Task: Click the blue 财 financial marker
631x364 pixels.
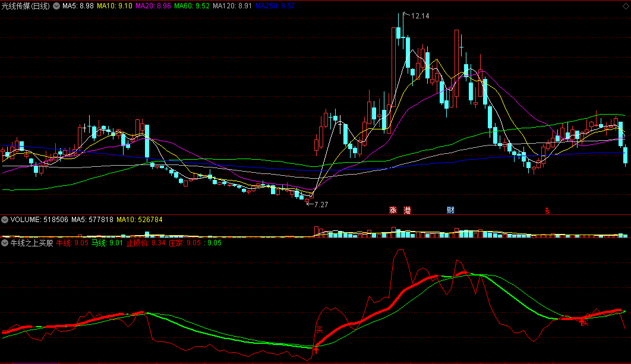Action: point(450,210)
